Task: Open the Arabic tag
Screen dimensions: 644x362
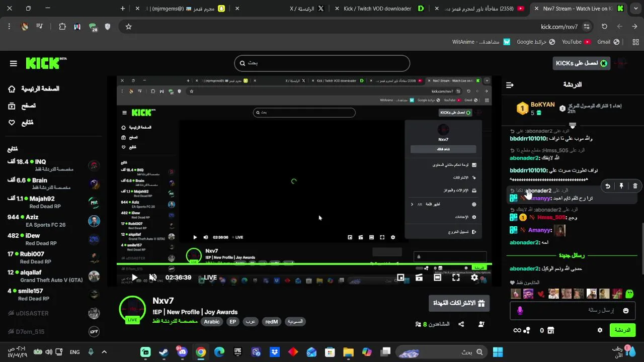Action: pos(212,322)
